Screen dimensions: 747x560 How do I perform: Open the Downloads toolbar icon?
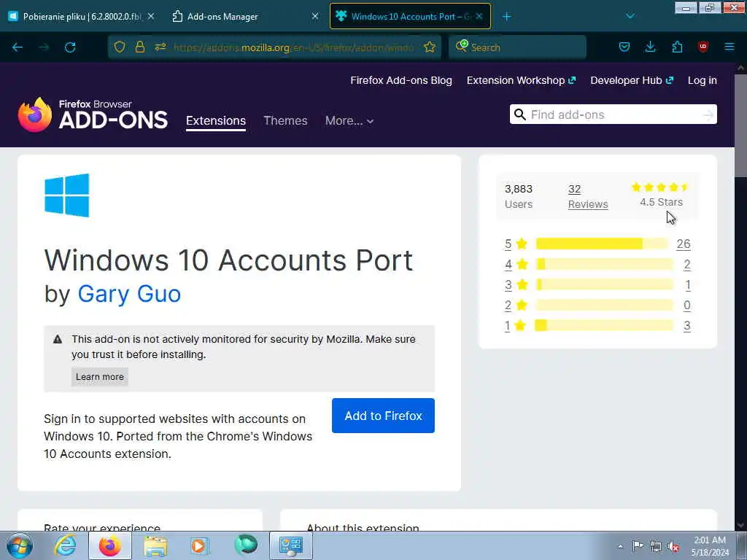point(650,47)
